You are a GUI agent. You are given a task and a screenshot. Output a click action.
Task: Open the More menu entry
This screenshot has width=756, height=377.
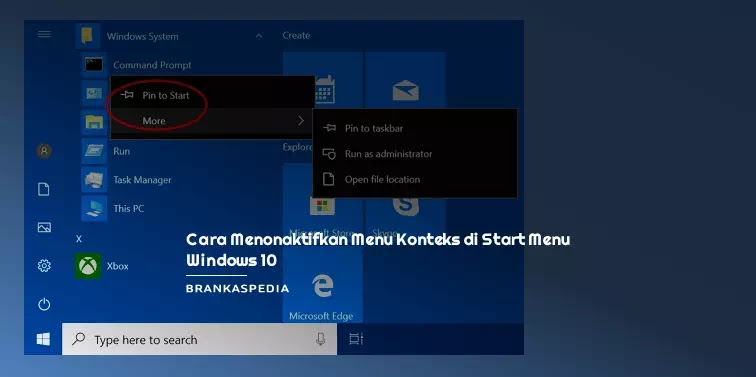[x=213, y=121]
